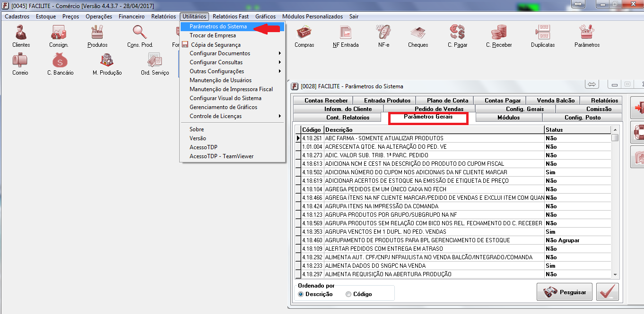The image size is (644, 314).
Task: Choose Cópia de Segurança menu entry
Action: coord(233,44)
